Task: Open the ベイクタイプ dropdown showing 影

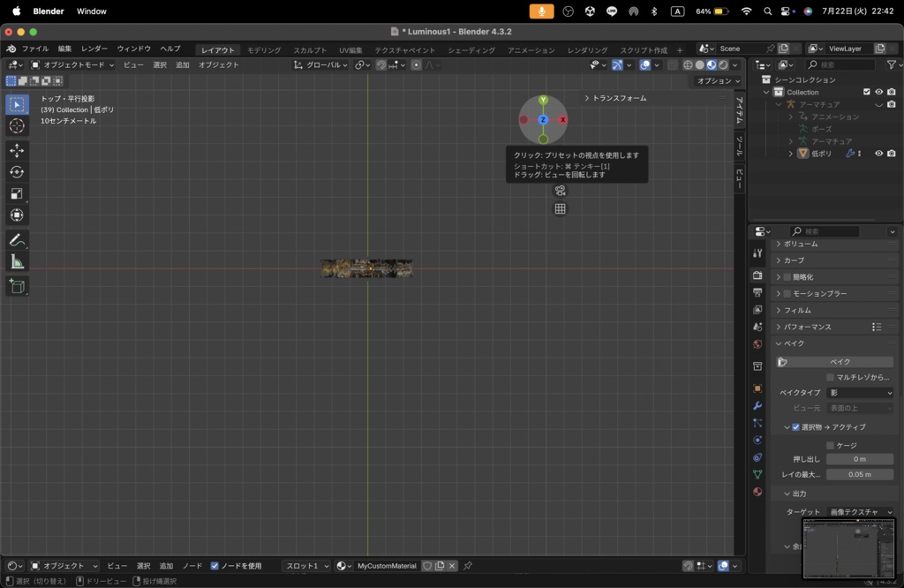Action: point(861,393)
